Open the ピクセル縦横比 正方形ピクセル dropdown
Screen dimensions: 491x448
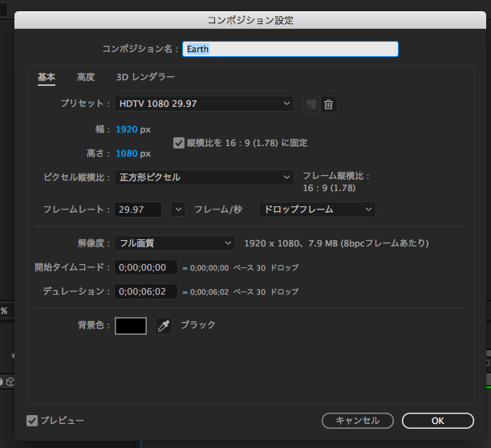204,177
